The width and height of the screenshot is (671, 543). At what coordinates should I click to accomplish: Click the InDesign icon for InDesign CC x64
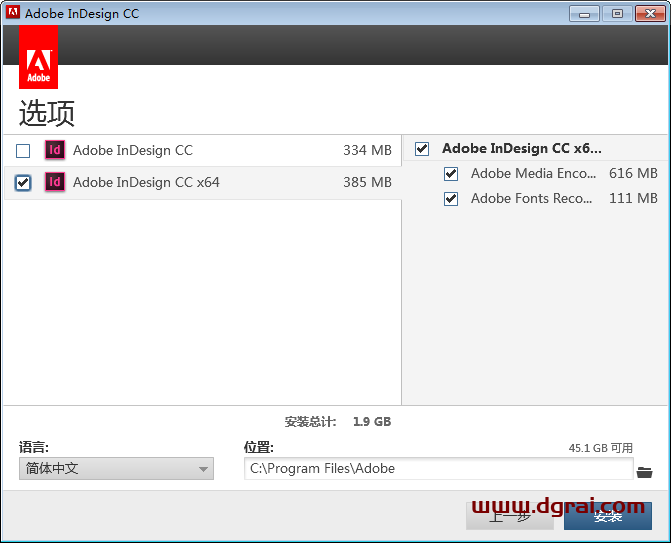55,182
